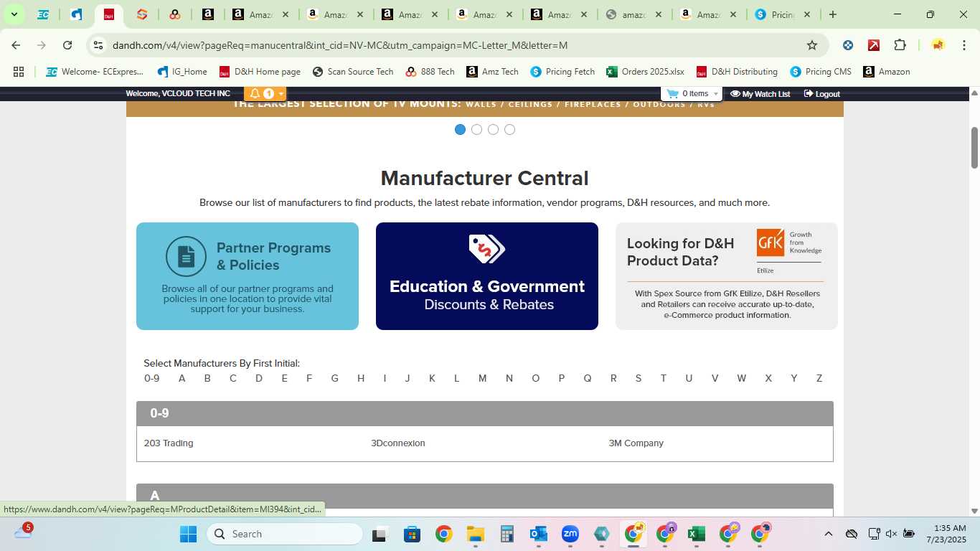The width and height of the screenshot is (980, 551).
Task: View site information icon in address bar
Action: [98, 45]
